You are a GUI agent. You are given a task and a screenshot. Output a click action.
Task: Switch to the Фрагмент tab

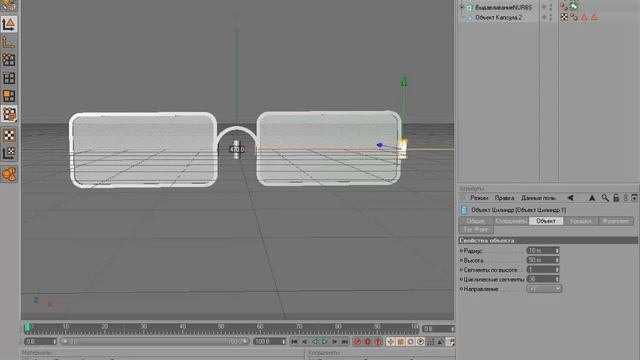tap(616, 221)
